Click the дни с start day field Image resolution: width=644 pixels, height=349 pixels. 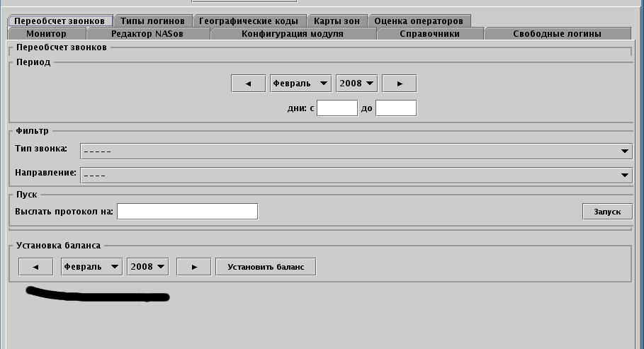pos(337,108)
